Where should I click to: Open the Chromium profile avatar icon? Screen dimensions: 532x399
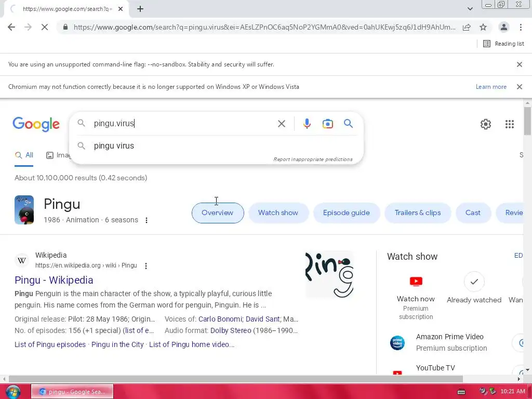pos(504,27)
